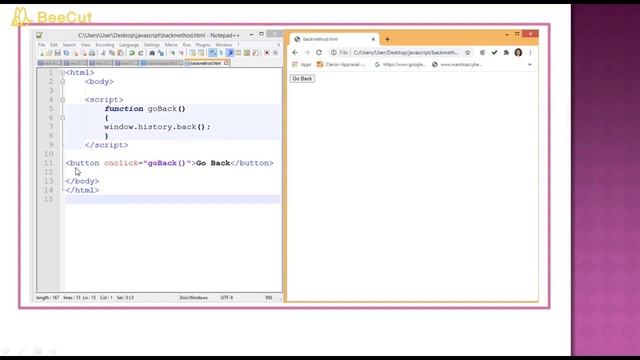640x360 pixels.
Task: Click the empty line 15 in editor
Action: click(x=173, y=199)
